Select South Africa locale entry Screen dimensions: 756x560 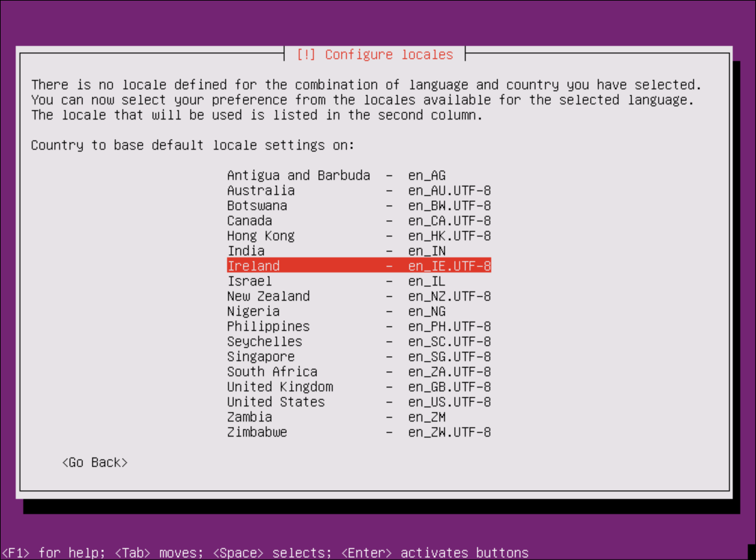click(359, 372)
